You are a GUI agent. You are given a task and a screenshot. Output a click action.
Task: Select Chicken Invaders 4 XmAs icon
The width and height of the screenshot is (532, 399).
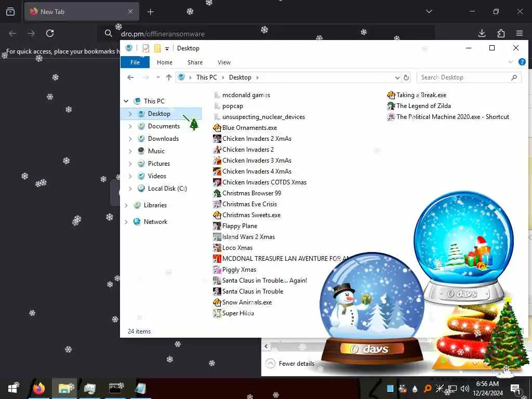[217, 171]
